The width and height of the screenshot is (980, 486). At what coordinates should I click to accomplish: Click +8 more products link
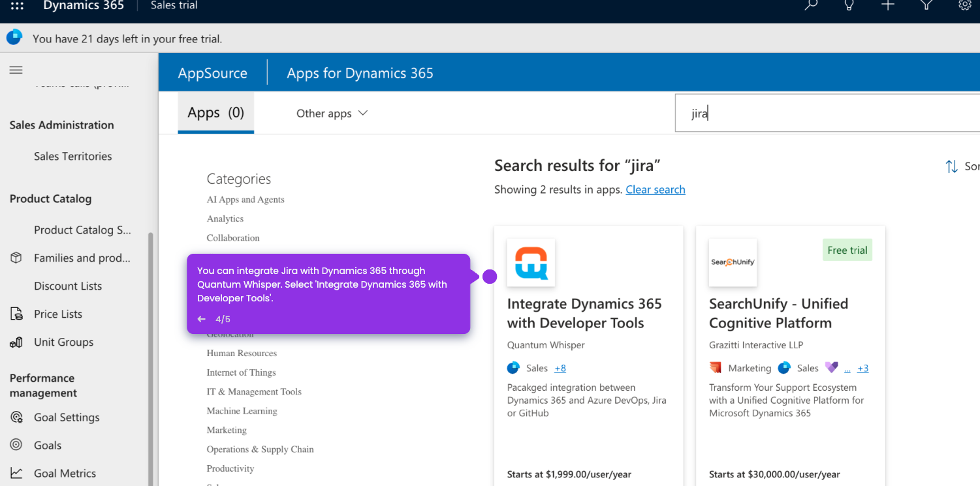[x=560, y=368]
